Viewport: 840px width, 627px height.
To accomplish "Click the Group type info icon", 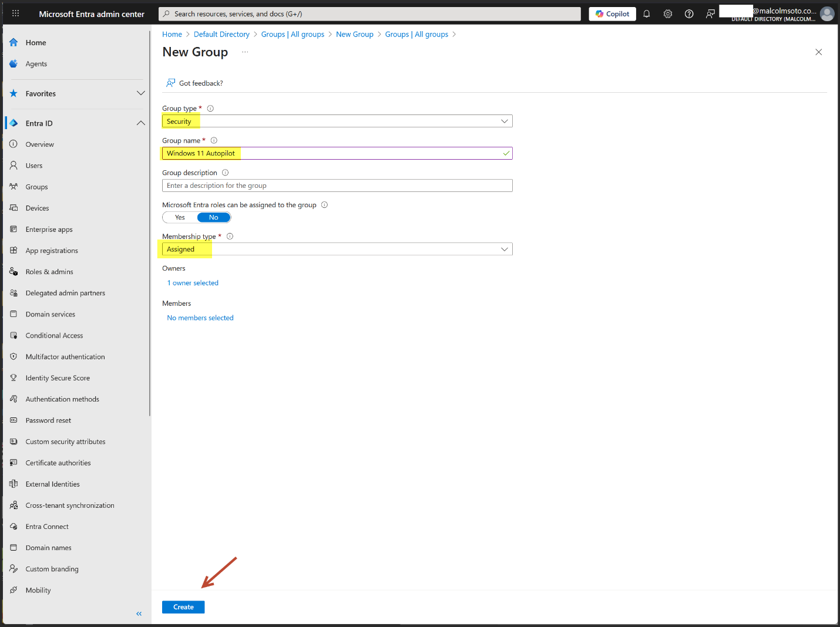I will [x=210, y=109].
